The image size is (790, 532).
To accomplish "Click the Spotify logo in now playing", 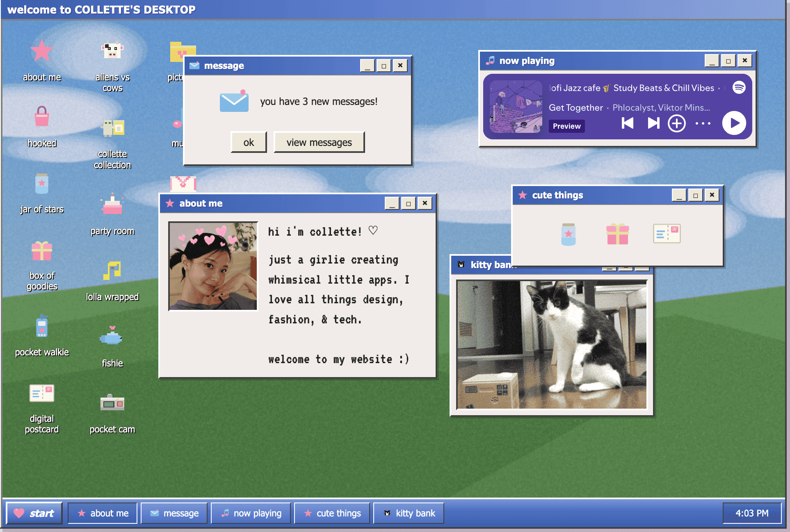I will [739, 87].
